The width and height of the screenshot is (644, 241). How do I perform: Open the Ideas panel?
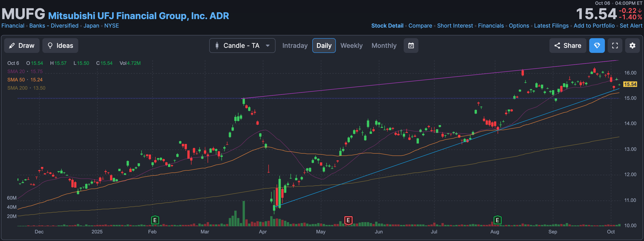pos(60,46)
